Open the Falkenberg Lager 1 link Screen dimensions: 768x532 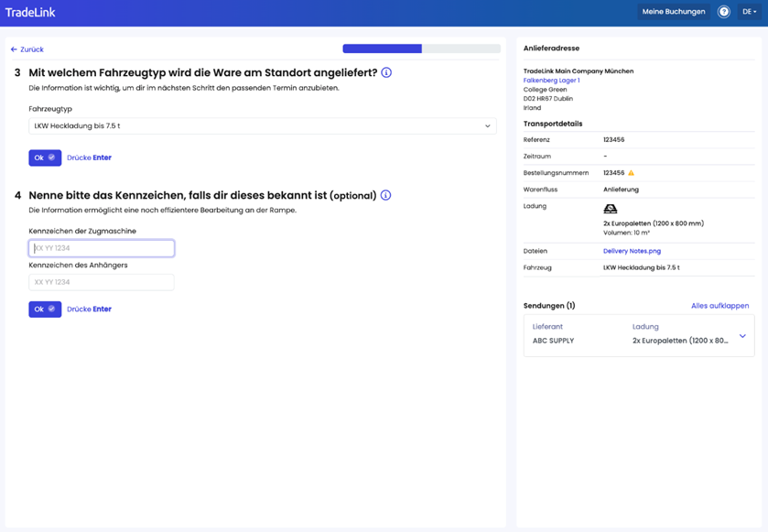[x=551, y=81]
